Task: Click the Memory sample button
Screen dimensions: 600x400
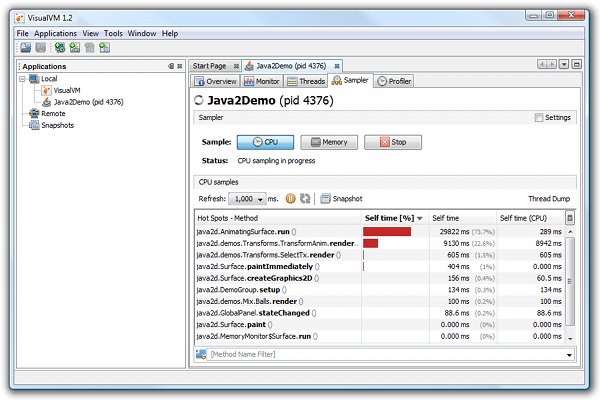Action: [329, 142]
